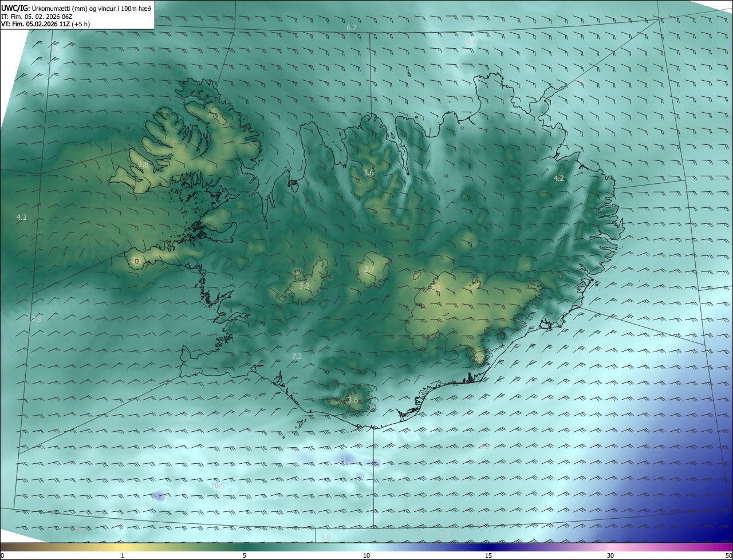Viewport: 733px width, 560px height.
Task: Click the 10.5 value over the southern ocean
Action: coord(218,486)
